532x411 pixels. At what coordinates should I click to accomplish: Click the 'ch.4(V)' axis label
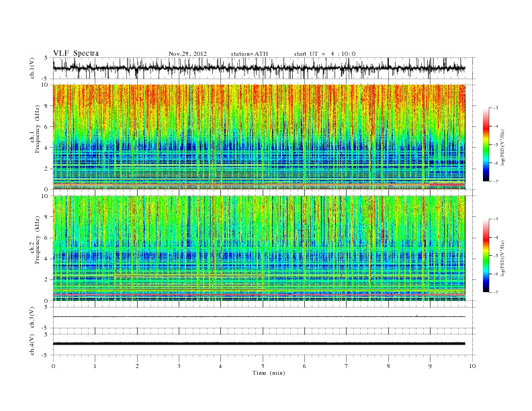(32, 345)
